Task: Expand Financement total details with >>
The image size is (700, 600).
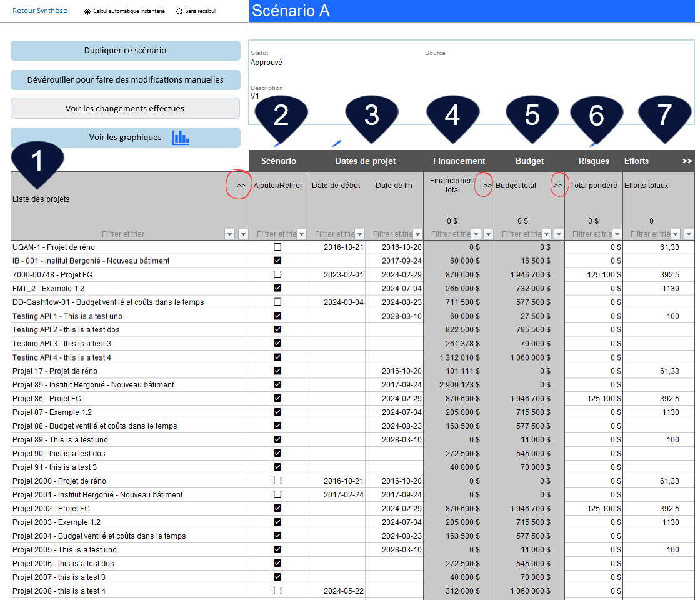Action: coord(487,185)
